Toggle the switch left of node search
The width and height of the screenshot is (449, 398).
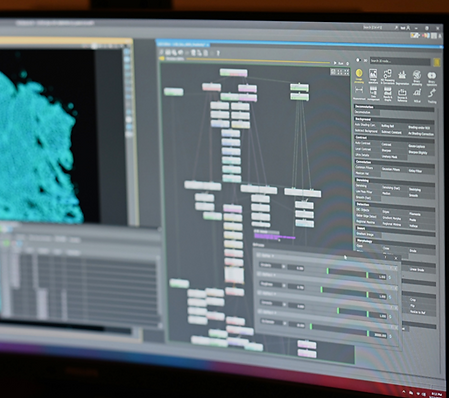[358, 60]
